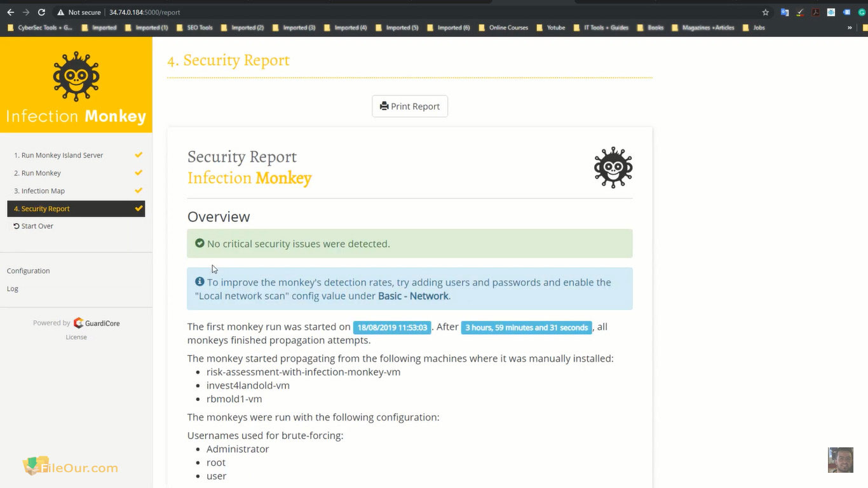Open Jobs bookmark folder
This screenshot has height=488, width=868.
click(754, 28)
